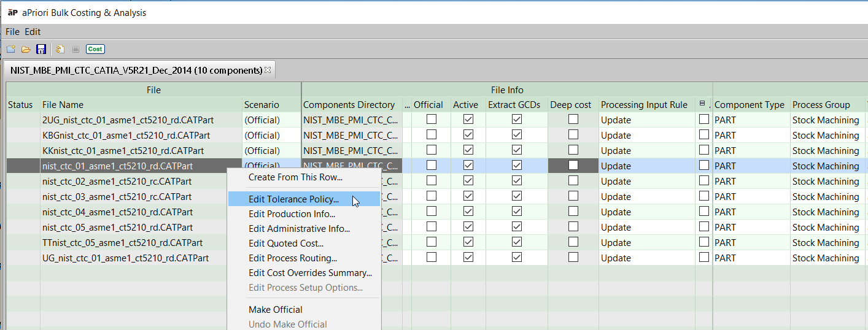Click the Deep cost column header
The width and height of the screenshot is (868, 330).
(x=573, y=105)
